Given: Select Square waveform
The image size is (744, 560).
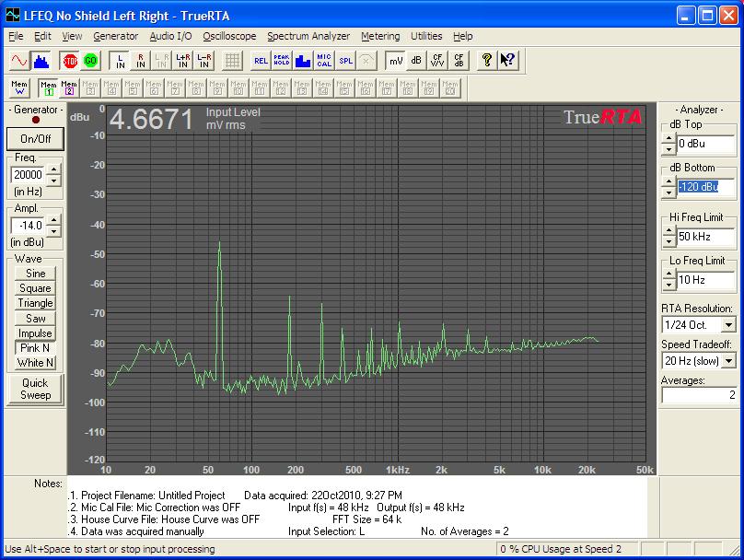Looking at the screenshot, I should click(35, 288).
